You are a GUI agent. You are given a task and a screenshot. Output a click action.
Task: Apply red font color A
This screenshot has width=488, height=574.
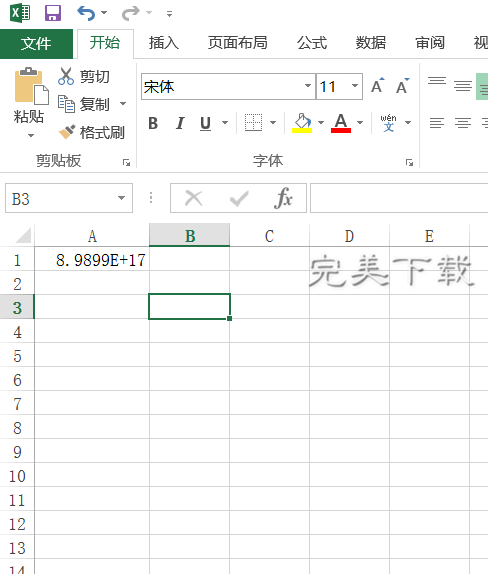(x=341, y=123)
